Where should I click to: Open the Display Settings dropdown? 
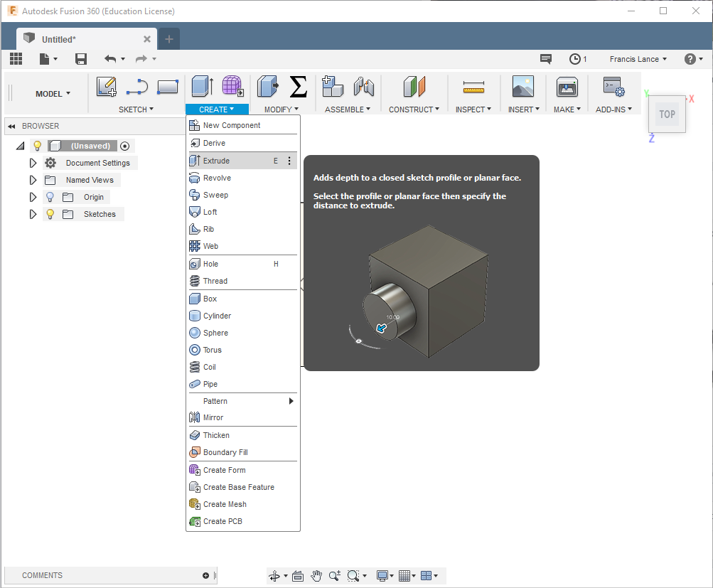click(385, 576)
